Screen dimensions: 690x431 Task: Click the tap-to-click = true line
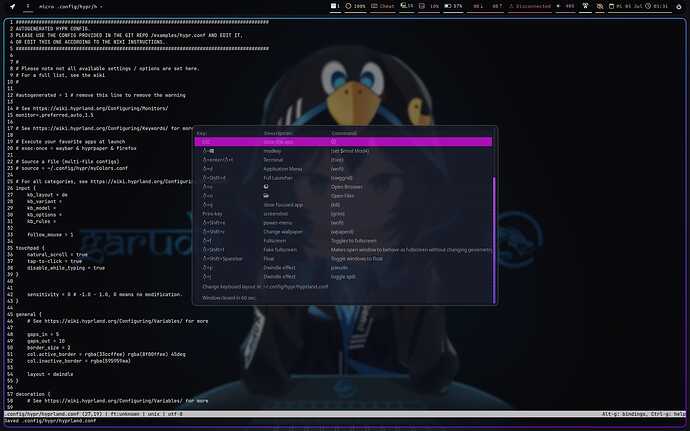(x=55, y=261)
